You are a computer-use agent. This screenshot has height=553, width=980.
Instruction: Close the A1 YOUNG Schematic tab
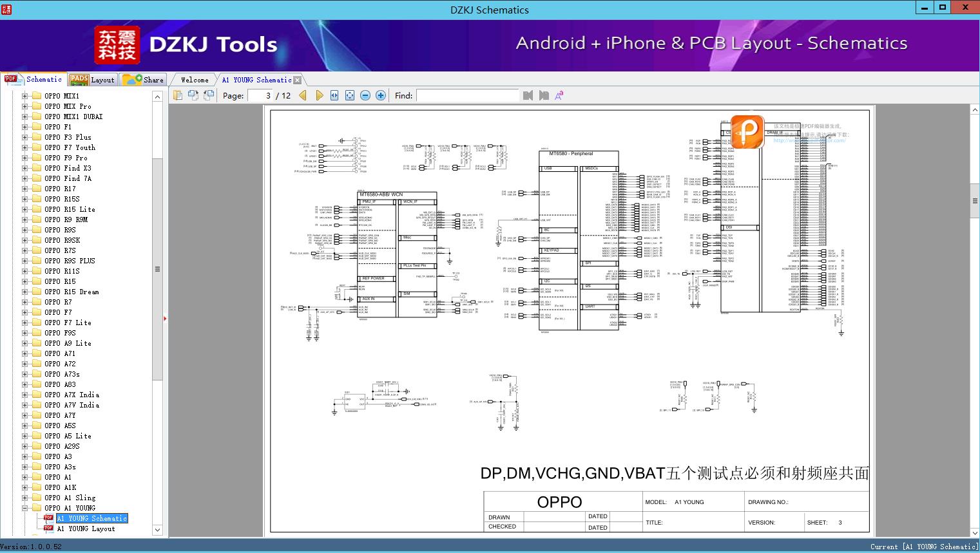click(x=297, y=80)
